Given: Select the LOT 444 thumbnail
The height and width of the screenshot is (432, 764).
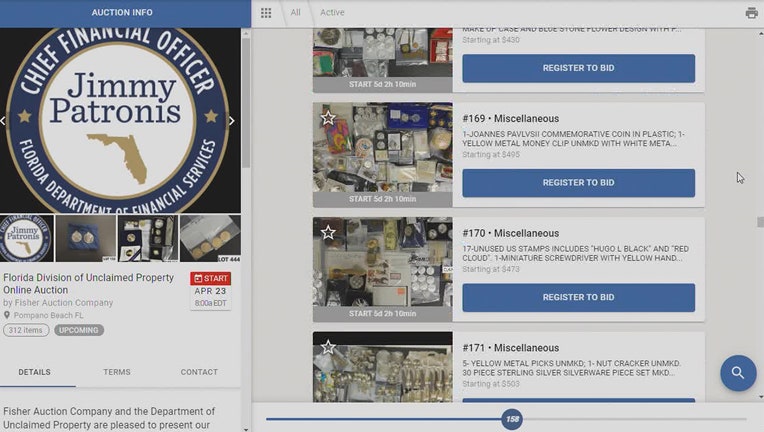Looking at the screenshot, I should click(210, 239).
